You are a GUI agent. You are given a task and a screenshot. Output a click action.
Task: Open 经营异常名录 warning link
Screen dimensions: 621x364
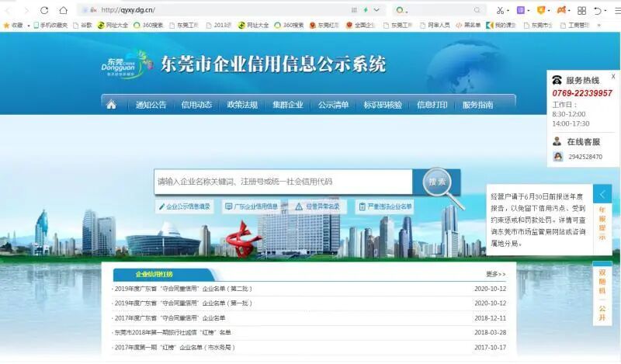point(317,206)
